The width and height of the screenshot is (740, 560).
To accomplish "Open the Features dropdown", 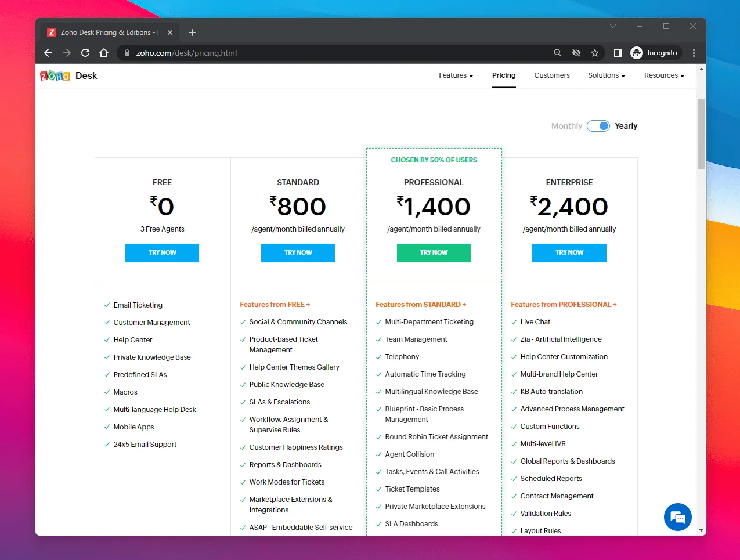I will pos(456,75).
